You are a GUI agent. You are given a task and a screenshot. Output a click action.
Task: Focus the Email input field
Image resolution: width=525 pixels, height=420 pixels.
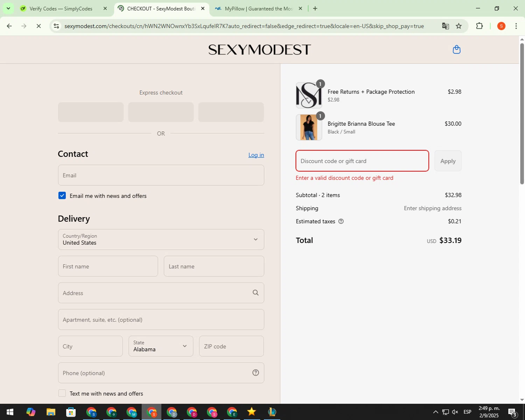tap(161, 175)
